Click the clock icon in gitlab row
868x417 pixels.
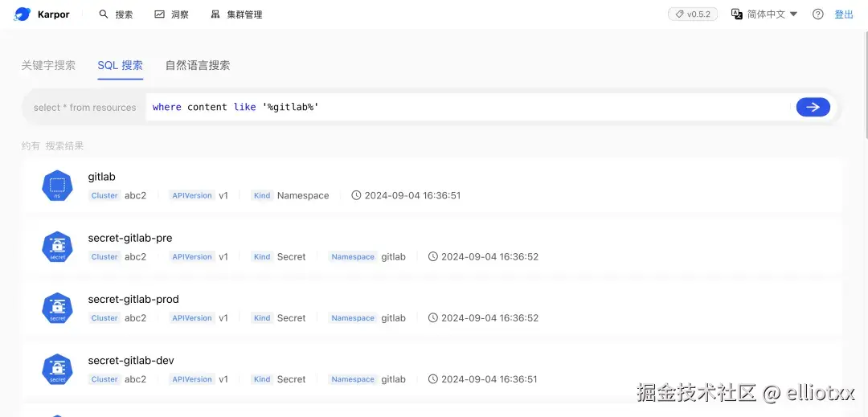357,195
